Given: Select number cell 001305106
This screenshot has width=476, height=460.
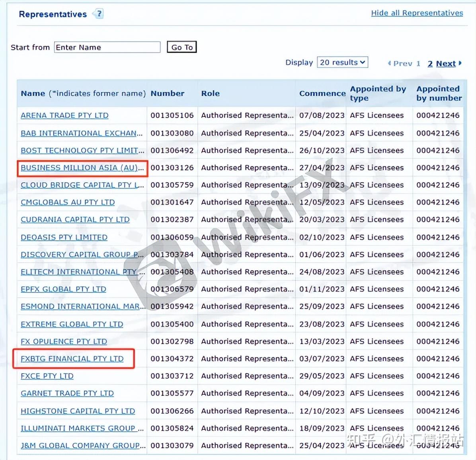Looking at the screenshot, I should (172, 115).
